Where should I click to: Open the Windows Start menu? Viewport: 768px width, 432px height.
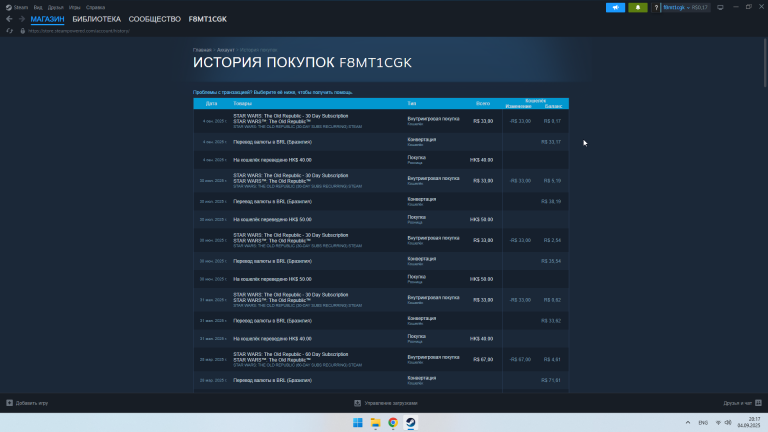[x=358, y=423]
